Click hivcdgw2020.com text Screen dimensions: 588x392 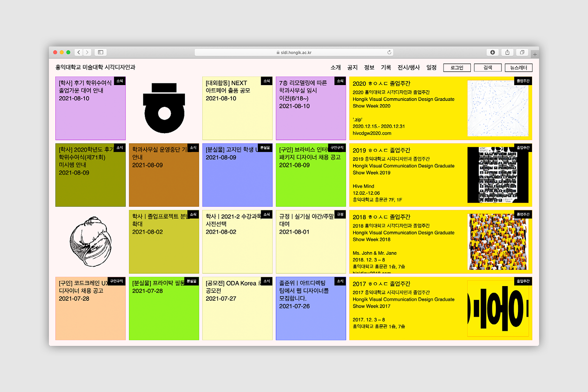tap(372, 133)
